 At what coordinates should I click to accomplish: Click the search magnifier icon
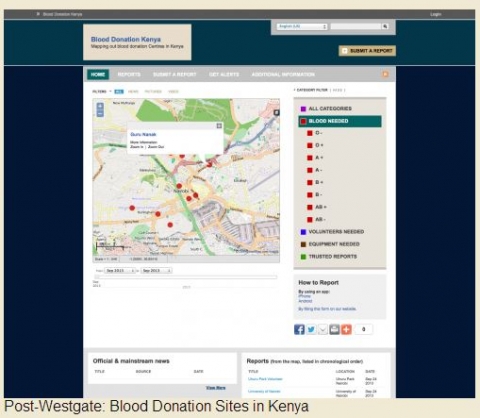(385, 26)
